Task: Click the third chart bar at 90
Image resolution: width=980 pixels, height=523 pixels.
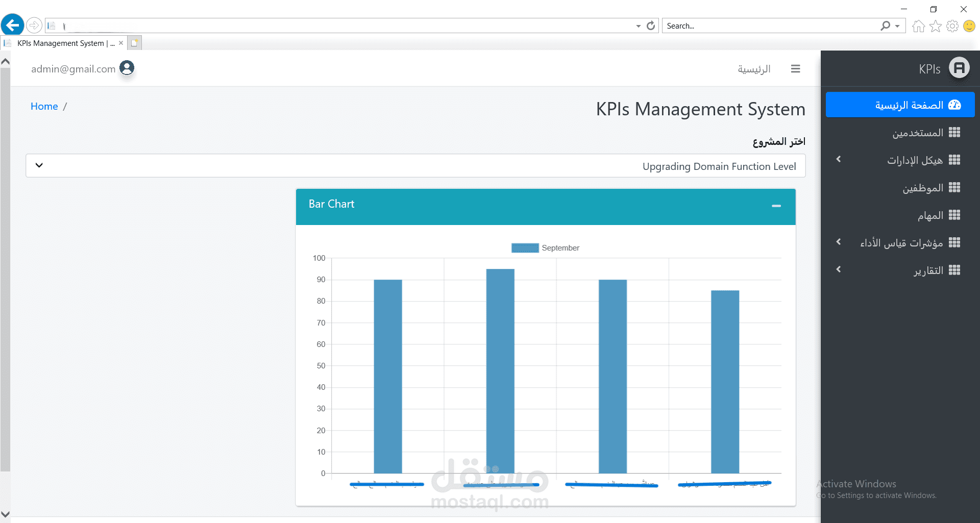Action: point(612,377)
